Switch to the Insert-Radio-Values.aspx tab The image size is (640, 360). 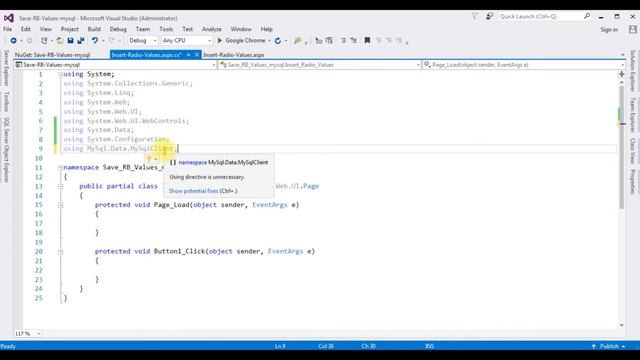pos(234,55)
